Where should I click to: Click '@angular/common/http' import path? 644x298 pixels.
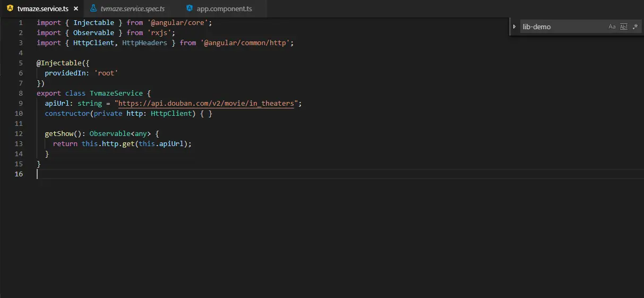tap(245, 43)
